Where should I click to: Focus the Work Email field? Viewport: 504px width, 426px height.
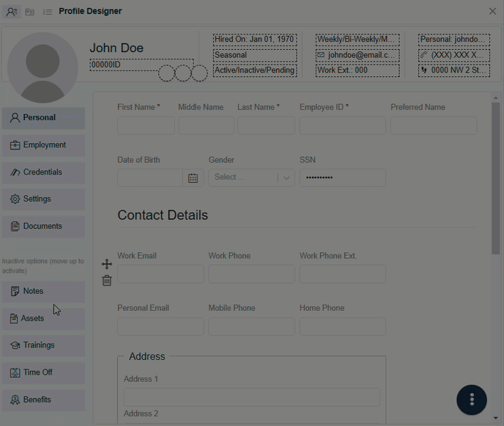pyautogui.click(x=160, y=274)
